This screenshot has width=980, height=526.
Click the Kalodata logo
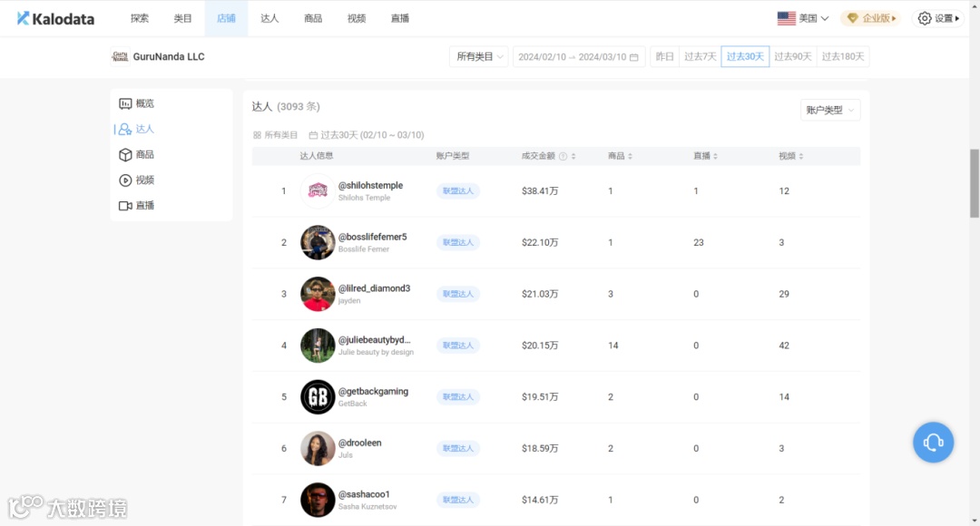[x=55, y=19]
